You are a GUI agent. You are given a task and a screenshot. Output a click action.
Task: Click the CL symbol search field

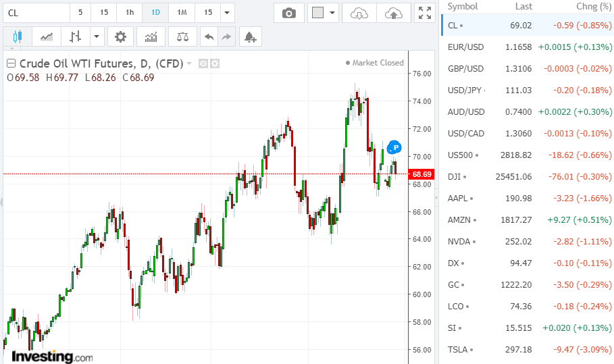pos(35,13)
